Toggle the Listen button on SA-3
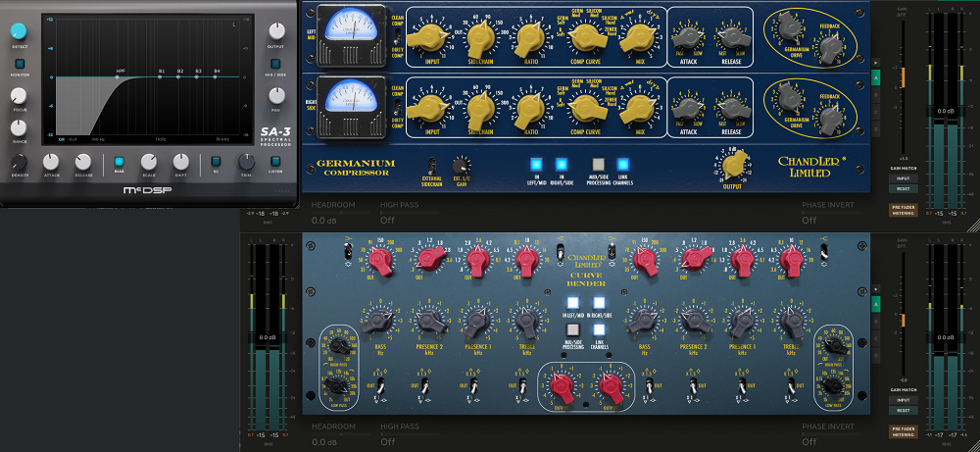980x452 pixels. [x=275, y=162]
